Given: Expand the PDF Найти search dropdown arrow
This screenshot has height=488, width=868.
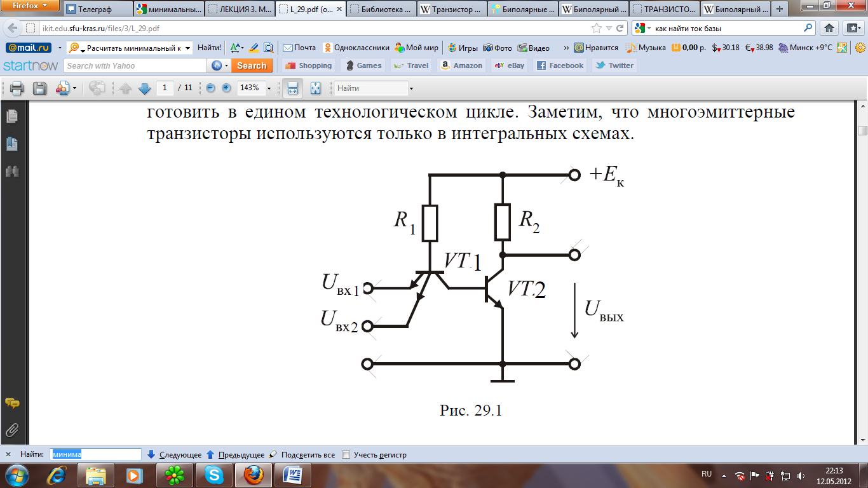Looking at the screenshot, I should pyautogui.click(x=412, y=88).
